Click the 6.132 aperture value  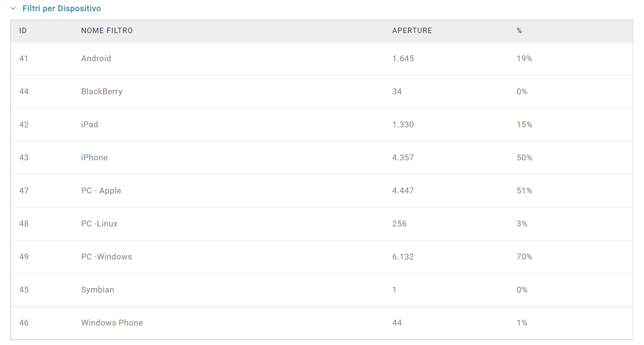coord(403,257)
